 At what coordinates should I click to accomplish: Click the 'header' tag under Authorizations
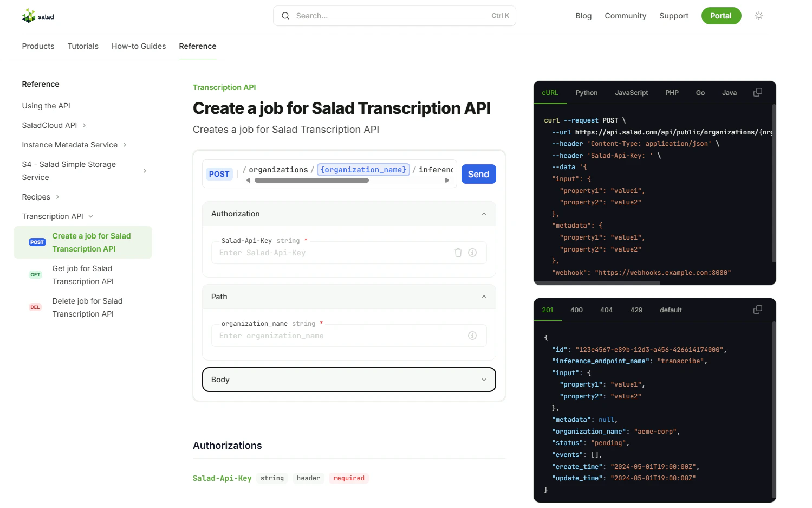[x=308, y=478]
